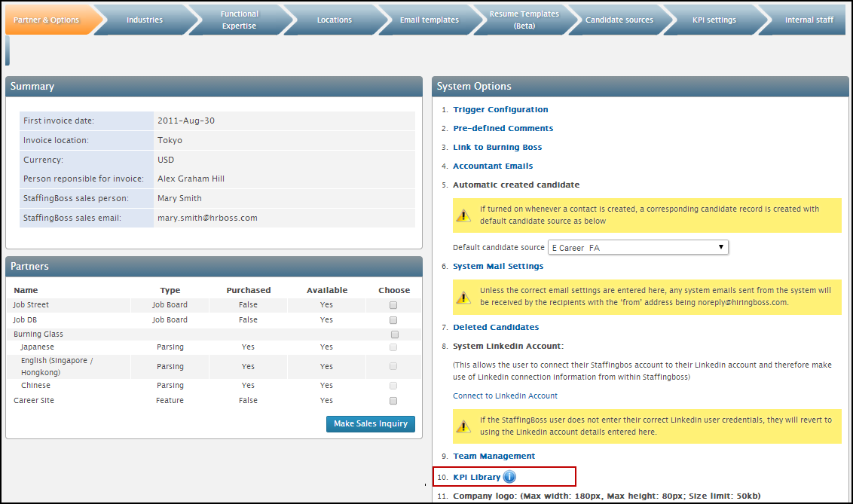
Task: Click the Automatic created candidate heading
Action: pos(516,185)
